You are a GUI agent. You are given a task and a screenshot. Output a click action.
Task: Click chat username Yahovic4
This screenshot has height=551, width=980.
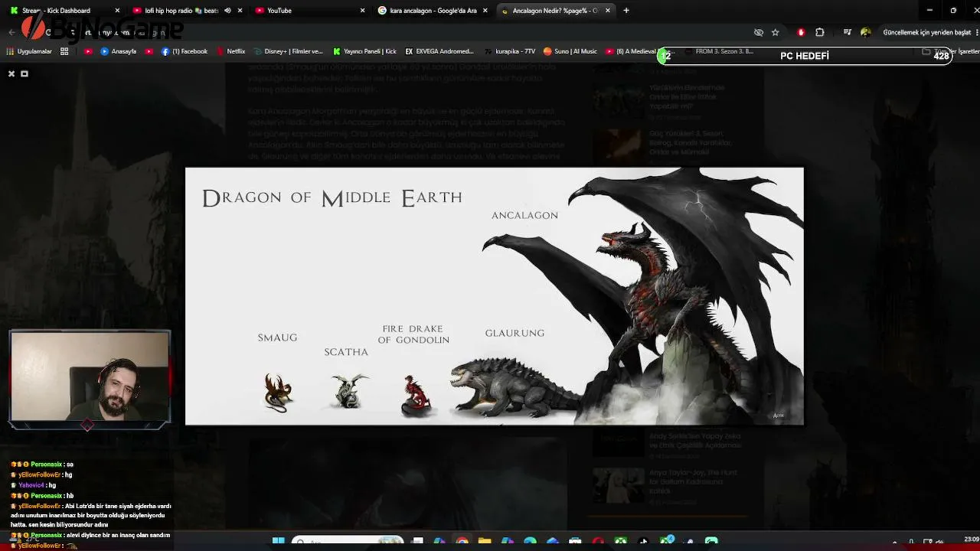pos(31,485)
